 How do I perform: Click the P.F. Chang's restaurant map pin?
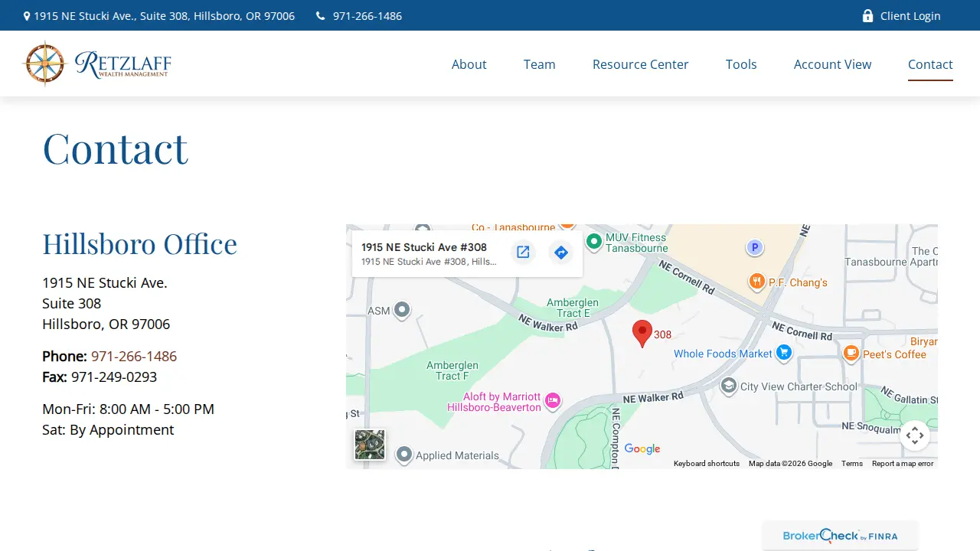click(756, 282)
